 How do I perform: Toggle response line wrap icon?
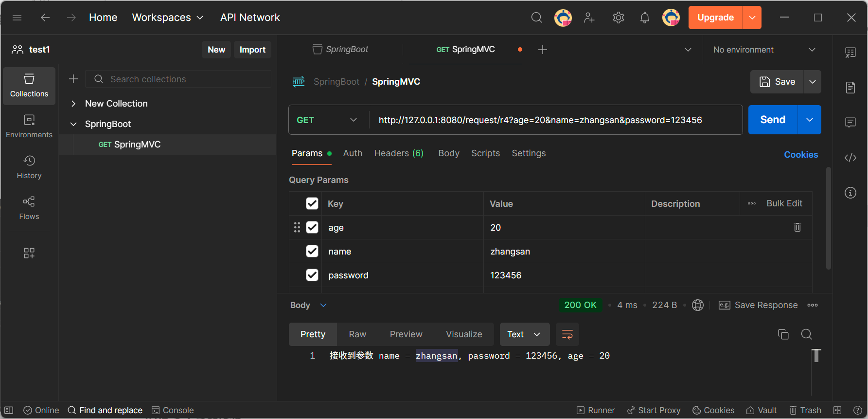point(567,334)
